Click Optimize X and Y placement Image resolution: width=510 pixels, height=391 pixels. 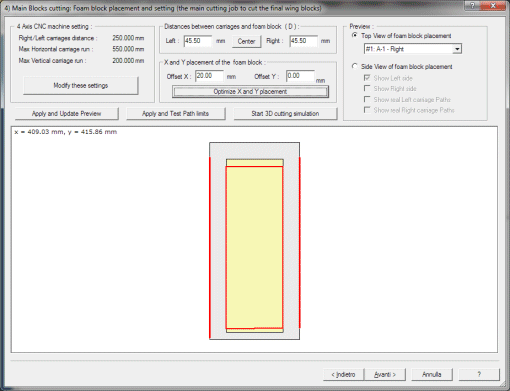250,92
